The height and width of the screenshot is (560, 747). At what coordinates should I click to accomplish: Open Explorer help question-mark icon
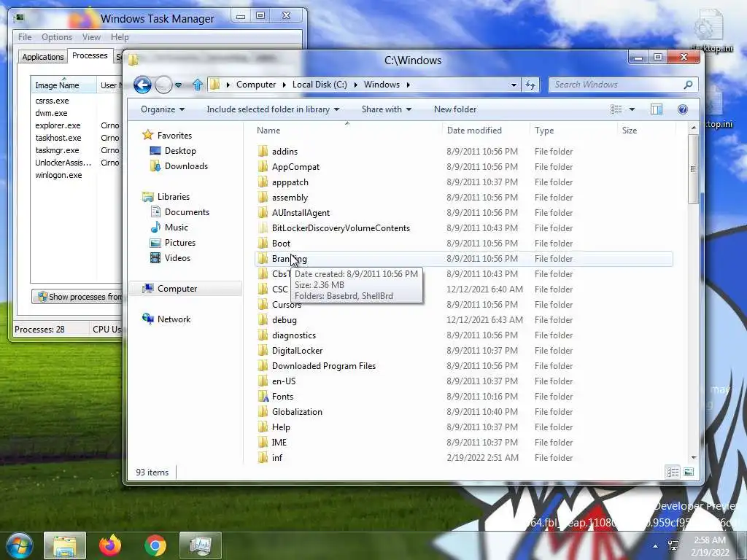tap(682, 109)
